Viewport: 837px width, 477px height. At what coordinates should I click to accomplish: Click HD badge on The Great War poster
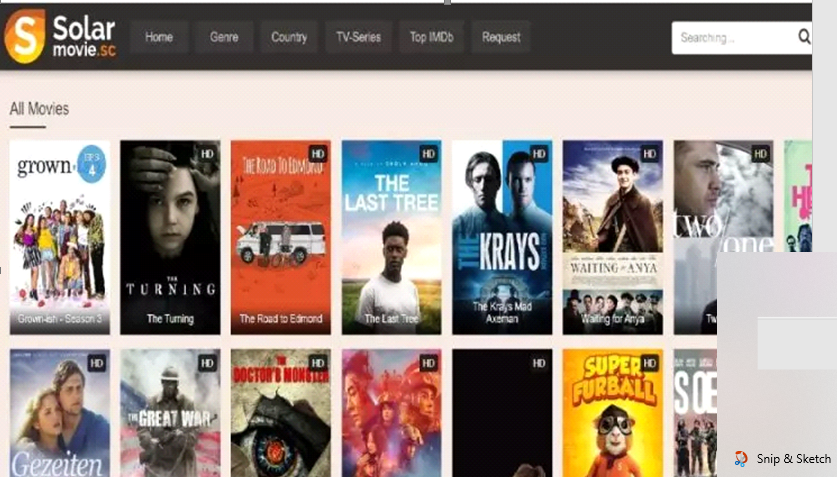click(207, 363)
